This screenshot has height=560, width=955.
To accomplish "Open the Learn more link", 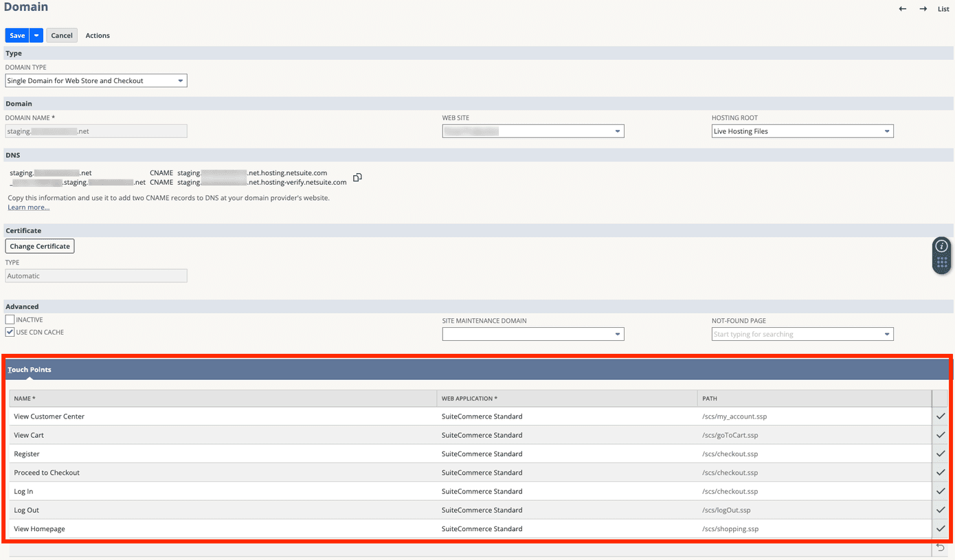I will tap(29, 208).
